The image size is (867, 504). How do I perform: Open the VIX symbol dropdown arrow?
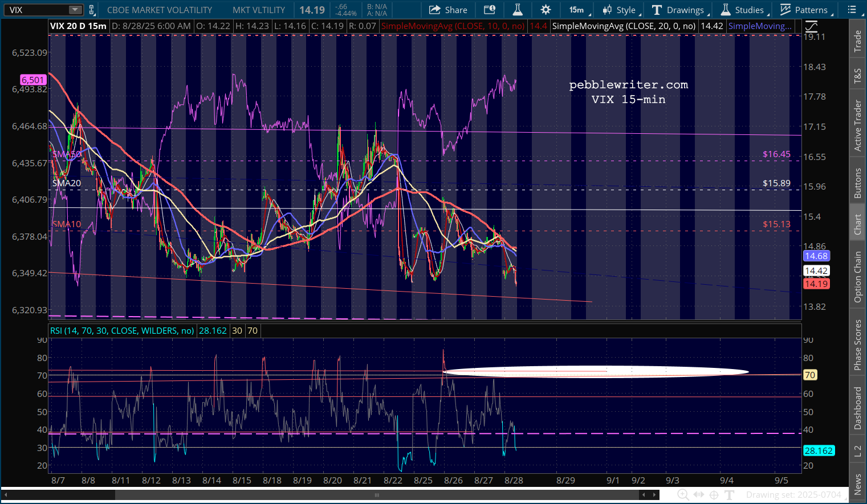coord(75,10)
